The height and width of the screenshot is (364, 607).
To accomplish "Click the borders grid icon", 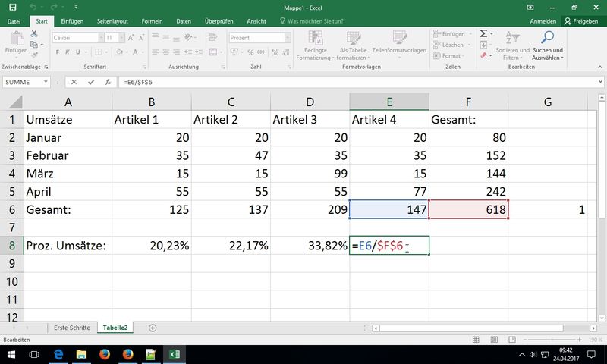I will point(99,52).
